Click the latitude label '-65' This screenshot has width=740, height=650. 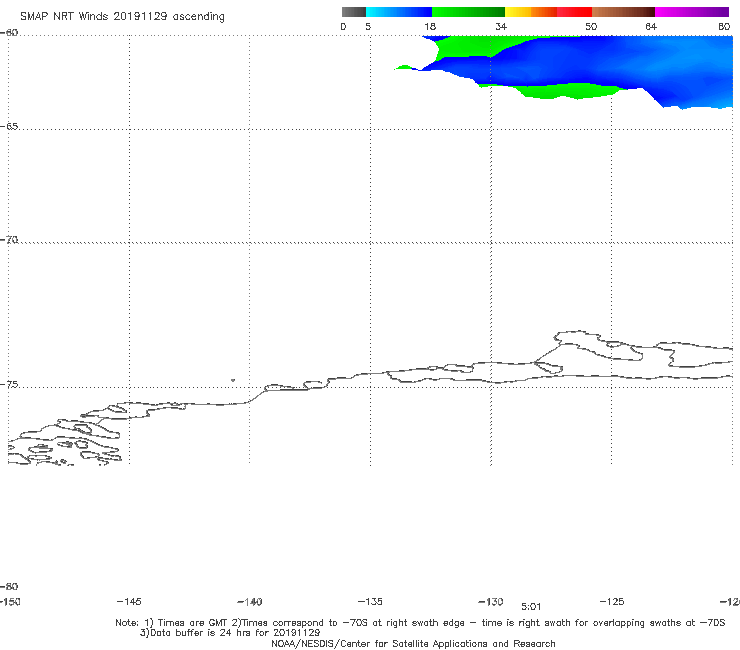pyautogui.click(x=9, y=126)
